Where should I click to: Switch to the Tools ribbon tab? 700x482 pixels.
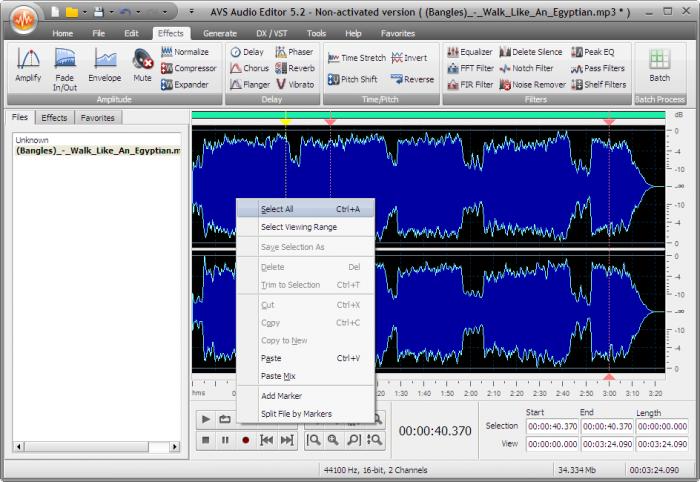click(x=316, y=33)
